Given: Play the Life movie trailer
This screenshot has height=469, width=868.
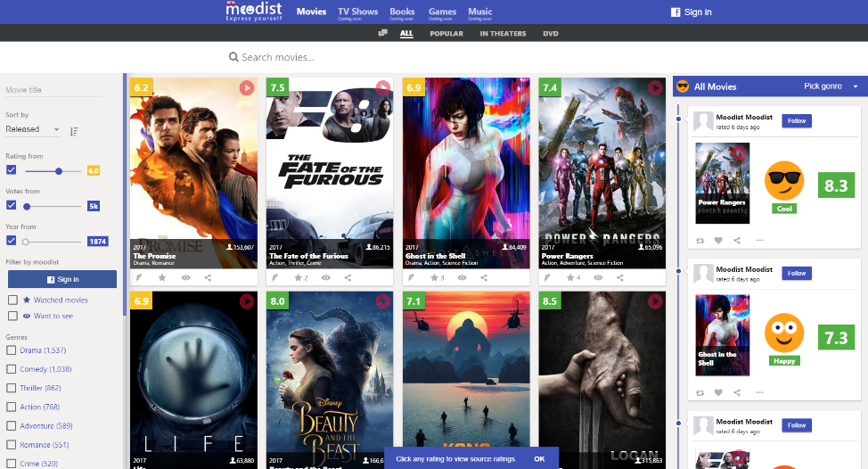Looking at the screenshot, I should (x=247, y=301).
